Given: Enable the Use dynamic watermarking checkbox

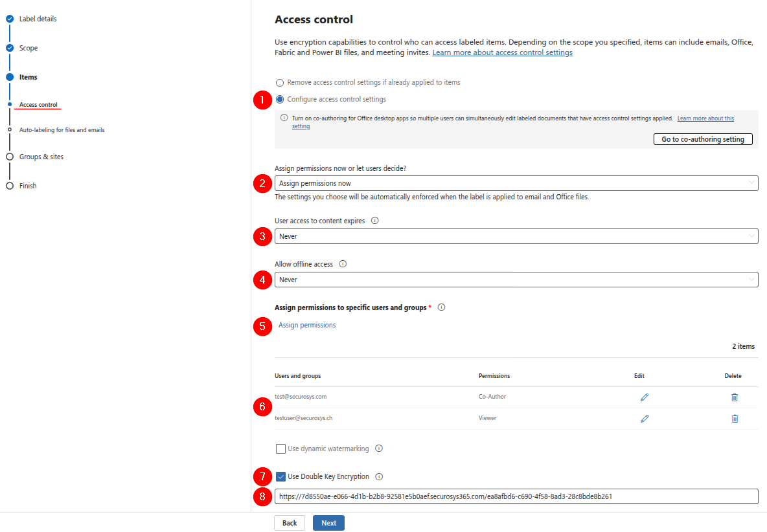Looking at the screenshot, I should tap(281, 449).
